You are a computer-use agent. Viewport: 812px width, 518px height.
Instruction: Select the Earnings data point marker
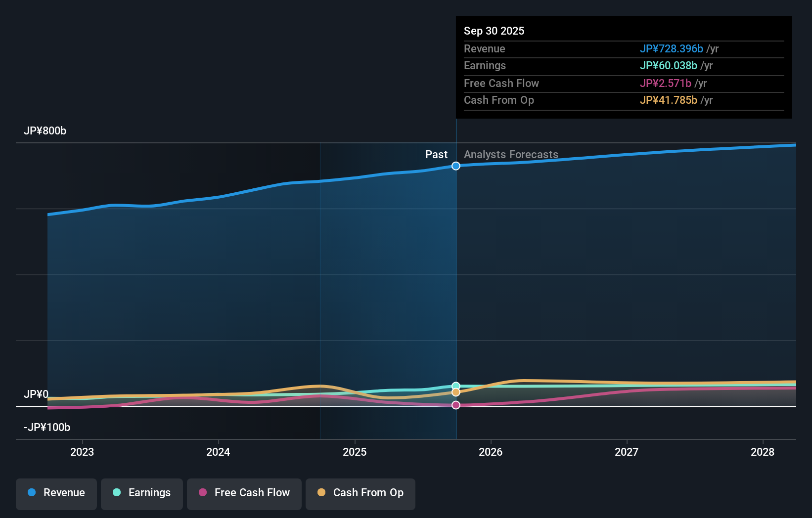[455, 386]
